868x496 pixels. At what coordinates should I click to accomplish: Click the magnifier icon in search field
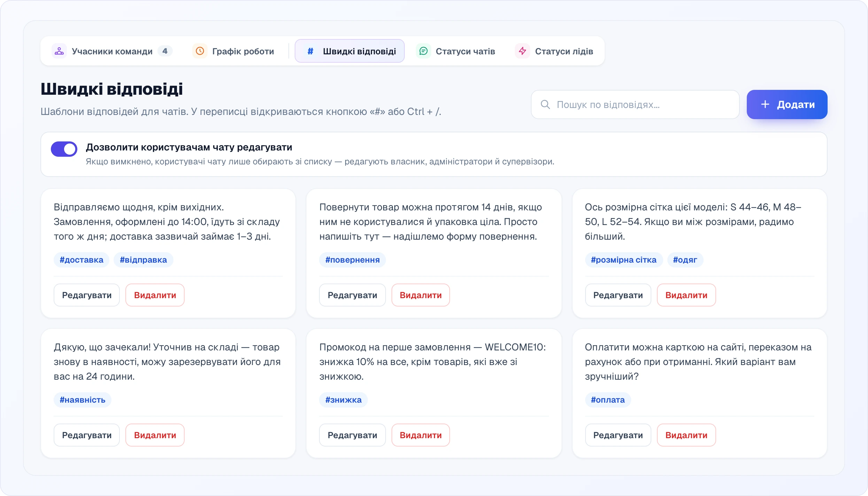(545, 104)
